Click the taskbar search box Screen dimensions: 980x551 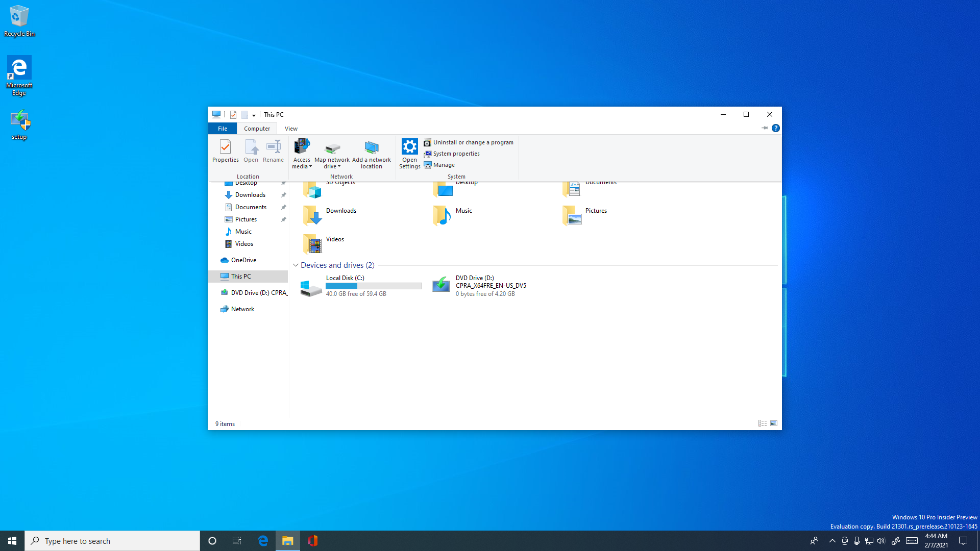[x=112, y=541]
